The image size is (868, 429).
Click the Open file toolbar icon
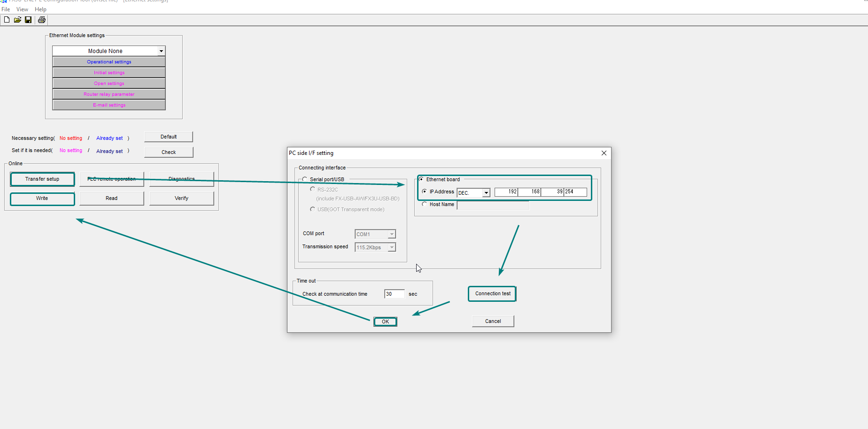(x=17, y=20)
